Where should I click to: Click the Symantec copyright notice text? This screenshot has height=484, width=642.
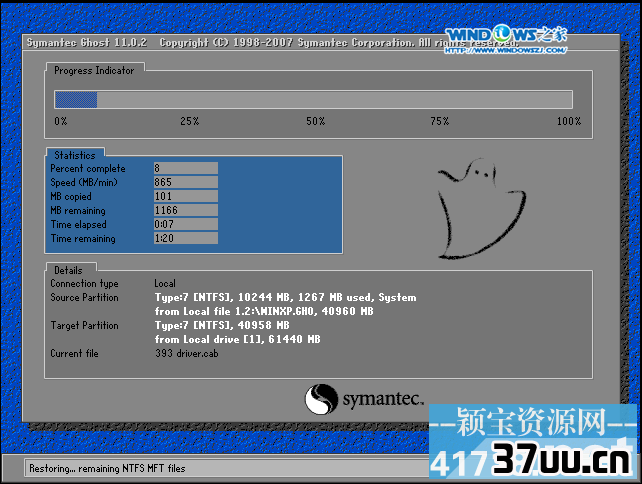pyautogui.click(x=339, y=43)
